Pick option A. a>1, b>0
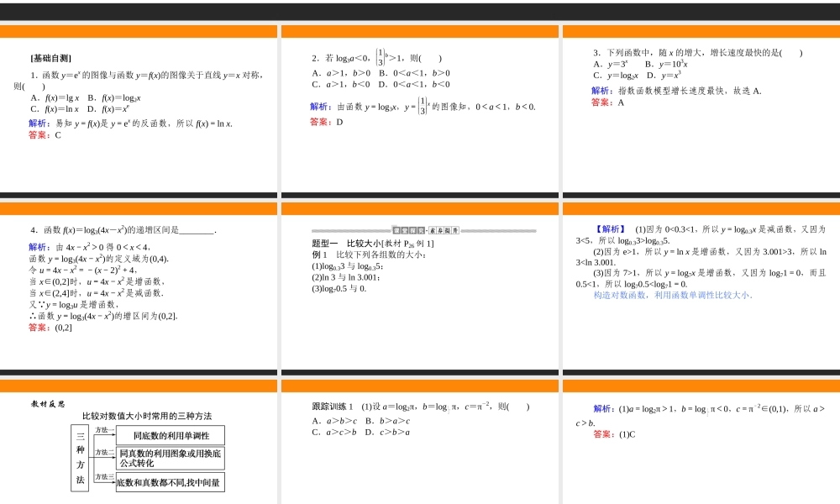840x504 pixels. 341,73
